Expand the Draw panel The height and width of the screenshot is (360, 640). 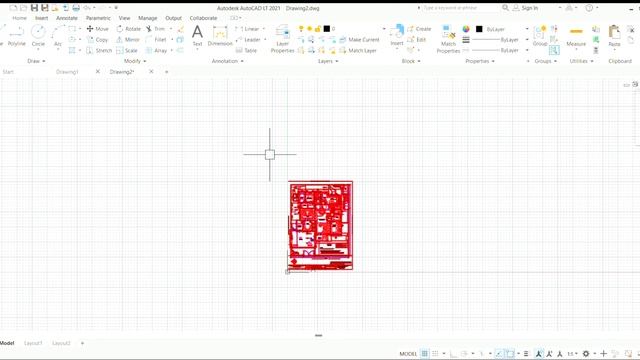pos(36,61)
